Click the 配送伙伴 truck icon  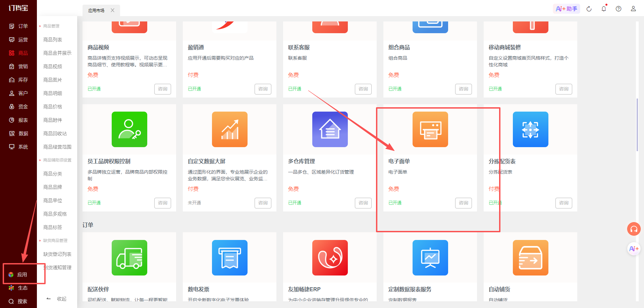129,258
